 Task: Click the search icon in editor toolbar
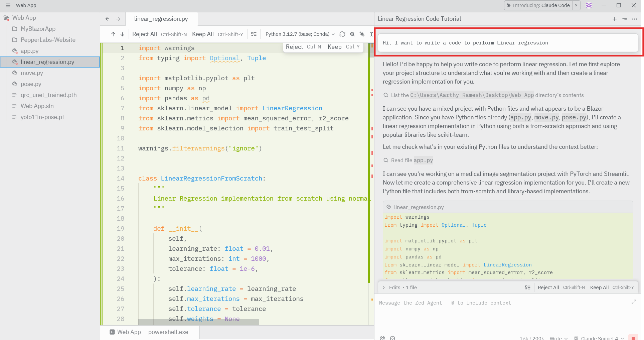pyautogui.click(x=352, y=34)
